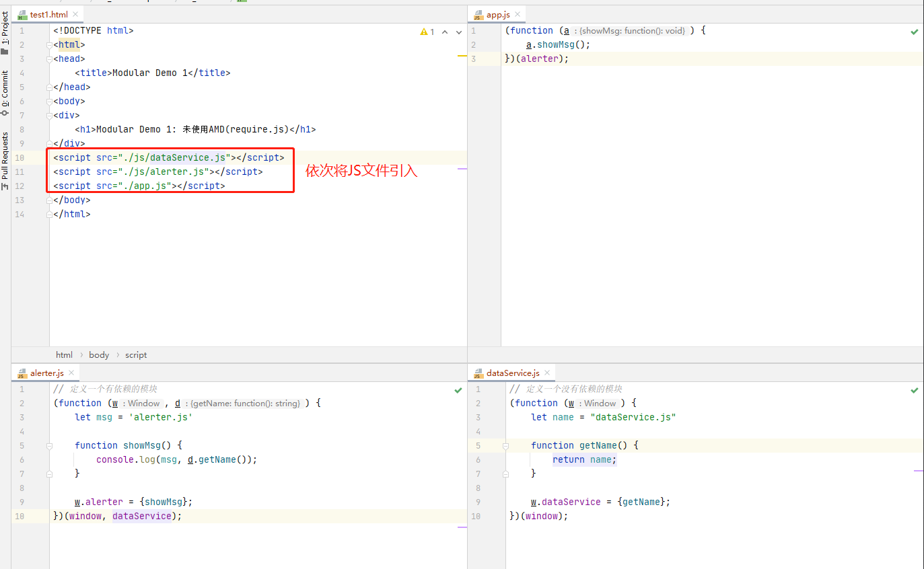The image size is (924, 569).
Task: Select script in the breadcrumb bar
Action: 136,355
